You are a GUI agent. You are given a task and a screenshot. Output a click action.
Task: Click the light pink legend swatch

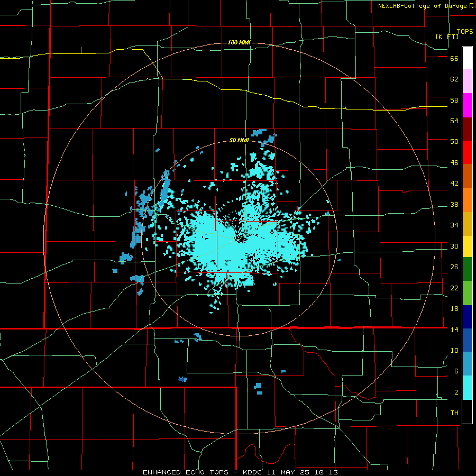click(x=467, y=81)
